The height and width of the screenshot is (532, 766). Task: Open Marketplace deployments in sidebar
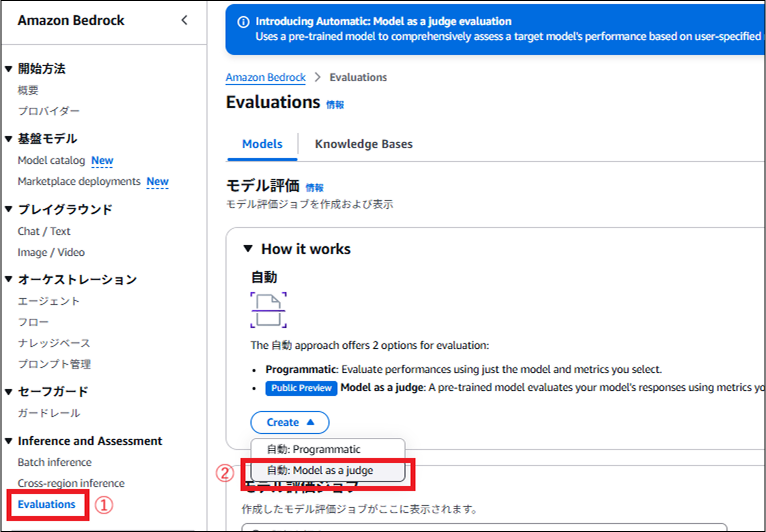point(79,181)
